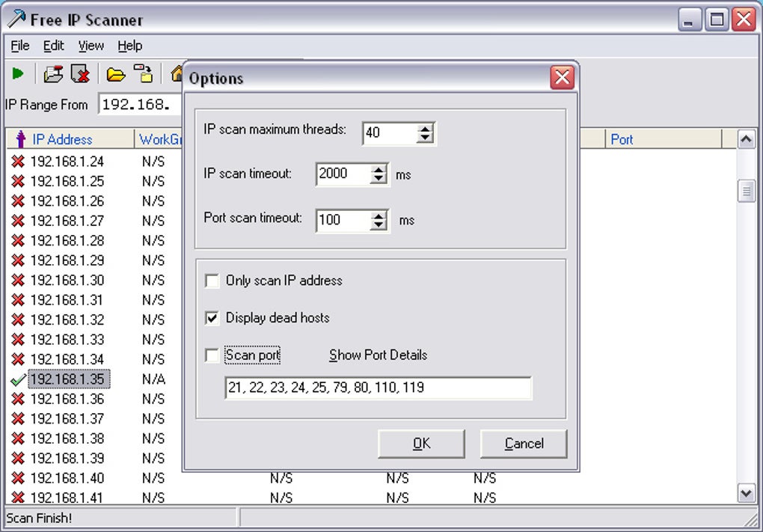The height and width of the screenshot is (532, 763).
Task: Click the Show Port Details link
Action: pos(378,355)
